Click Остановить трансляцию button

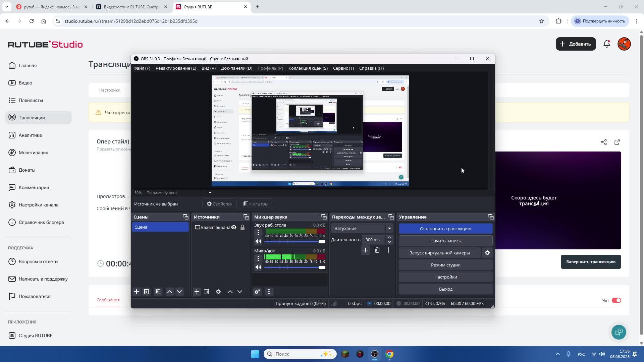point(445,229)
